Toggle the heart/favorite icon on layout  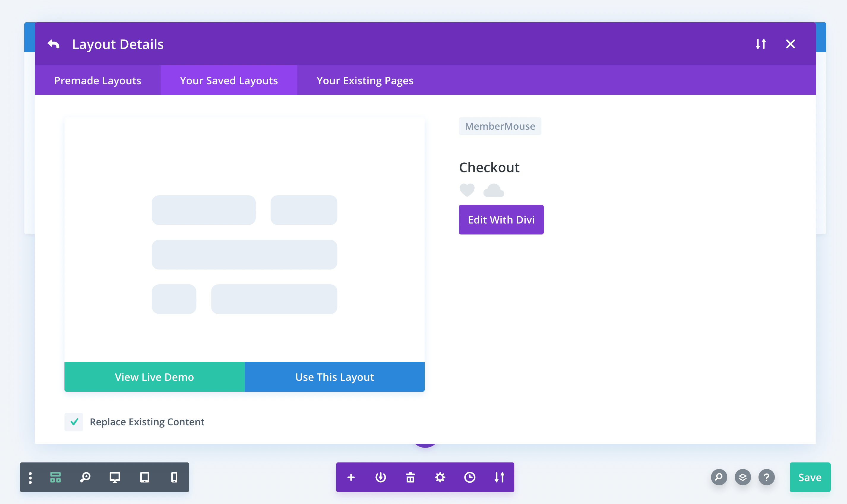click(468, 191)
